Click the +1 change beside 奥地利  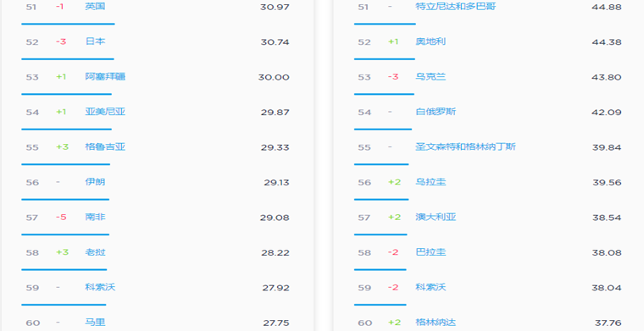pyautogui.click(x=393, y=41)
